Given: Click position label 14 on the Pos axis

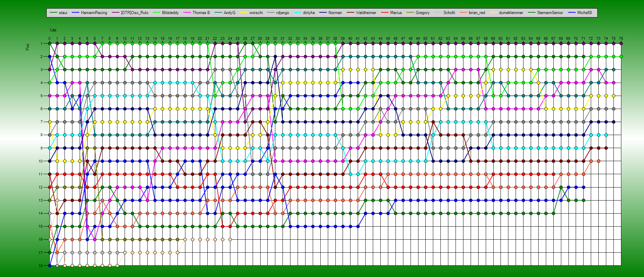Looking at the screenshot, I should [x=41, y=213].
